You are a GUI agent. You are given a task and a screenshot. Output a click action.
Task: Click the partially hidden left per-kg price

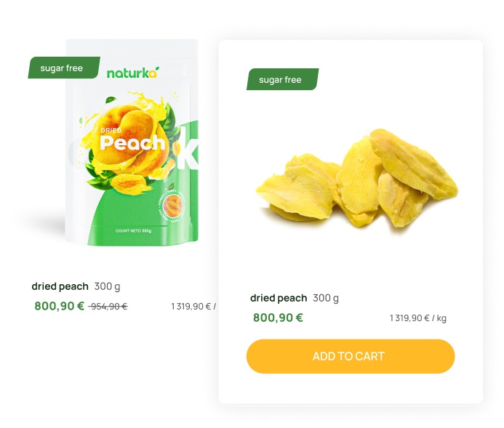tap(193, 307)
